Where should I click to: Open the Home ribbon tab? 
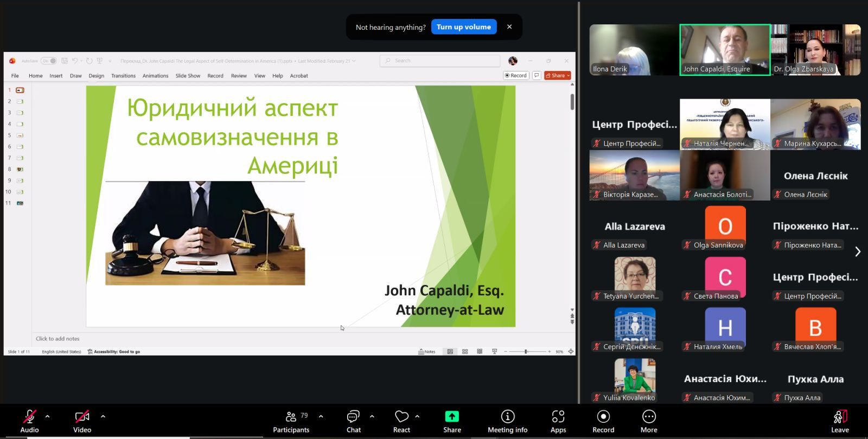(36, 76)
